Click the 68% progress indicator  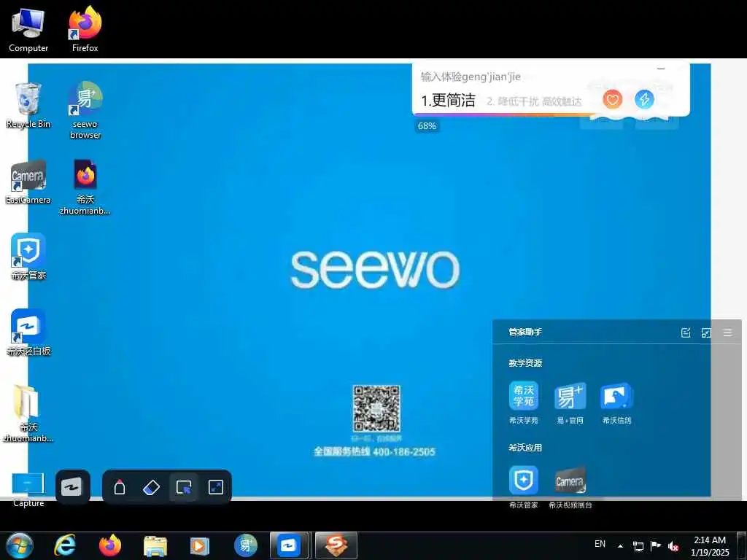coord(427,125)
